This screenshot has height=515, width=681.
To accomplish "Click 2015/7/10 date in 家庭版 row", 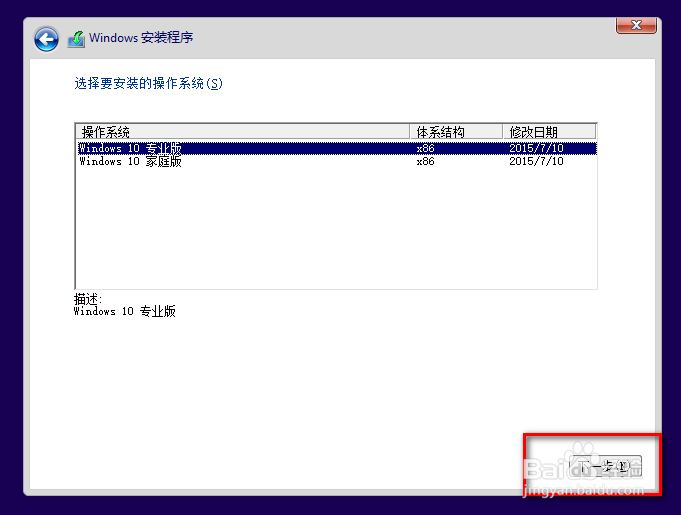I will click(x=536, y=161).
